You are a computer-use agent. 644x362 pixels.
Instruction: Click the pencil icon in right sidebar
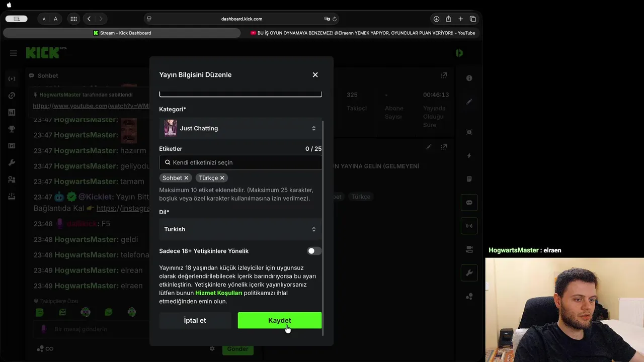[469, 102]
